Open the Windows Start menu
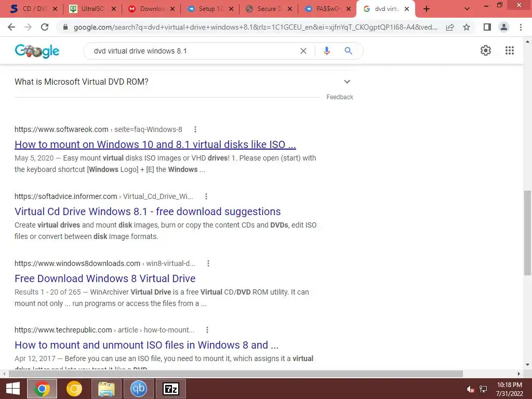The image size is (532, 399). tap(12, 389)
